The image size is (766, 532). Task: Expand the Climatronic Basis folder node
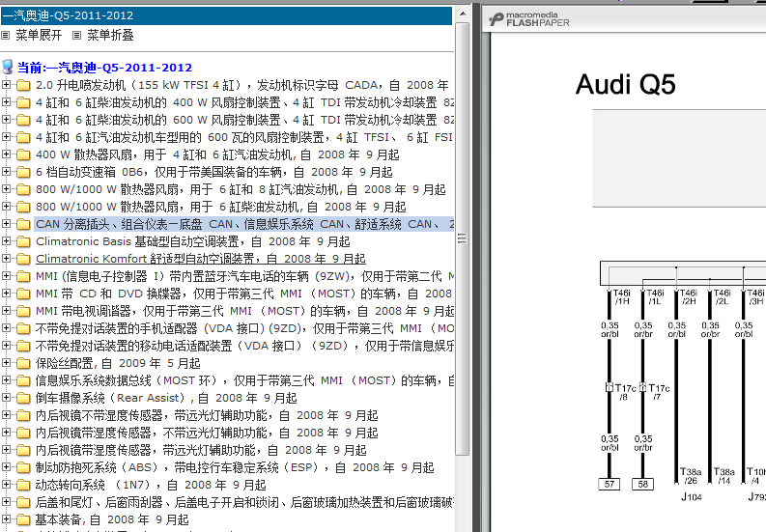pos(6,240)
